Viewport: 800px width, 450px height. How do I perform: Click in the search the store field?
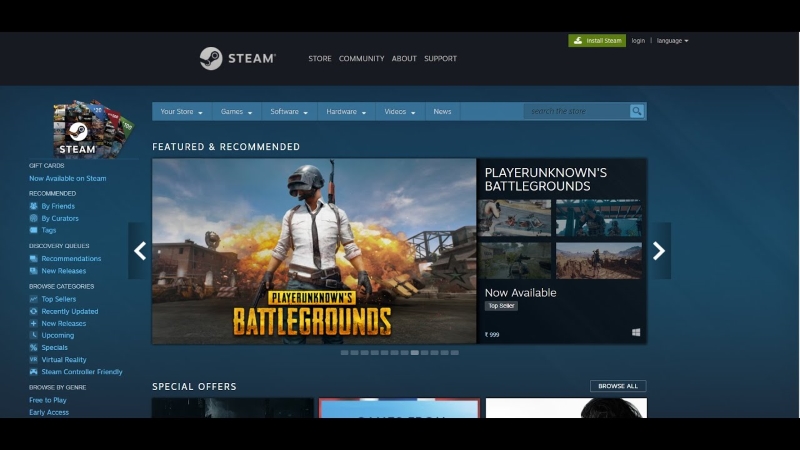pos(577,111)
